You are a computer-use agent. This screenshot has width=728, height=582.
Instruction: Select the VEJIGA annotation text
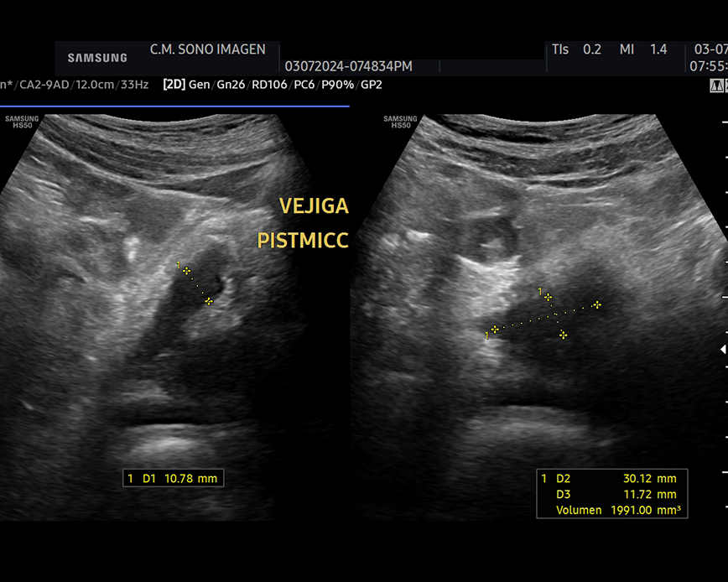[313, 206]
